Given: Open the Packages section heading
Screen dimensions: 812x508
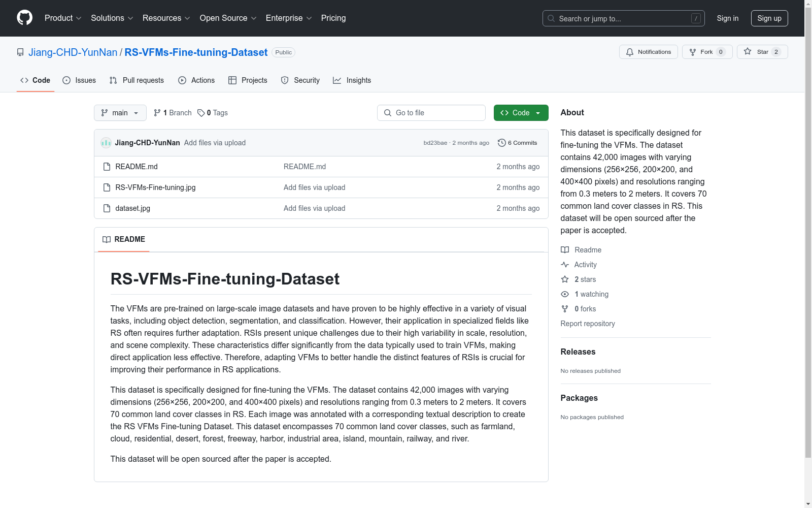Looking at the screenshot, I should [579, 398].
